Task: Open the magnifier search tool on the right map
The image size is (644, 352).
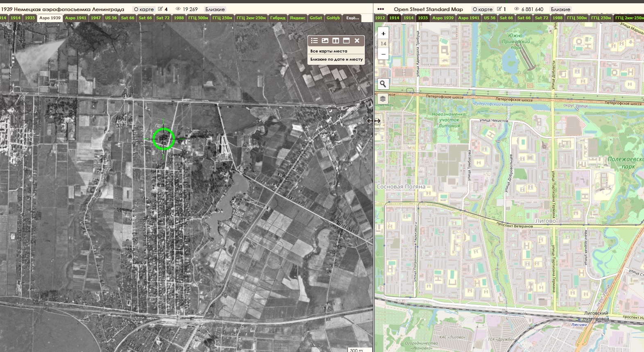Action: [383, 84]
